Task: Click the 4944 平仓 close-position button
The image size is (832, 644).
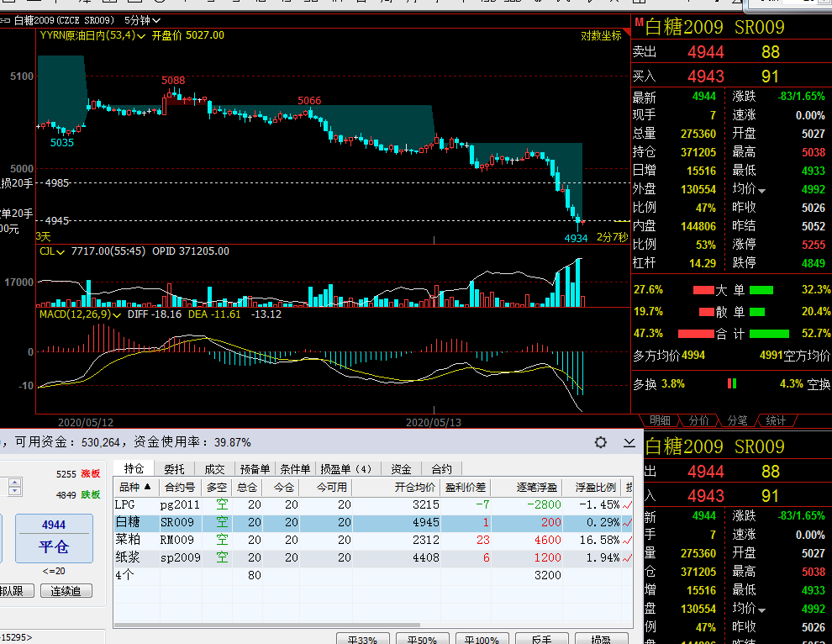Action: coord(54,538)
